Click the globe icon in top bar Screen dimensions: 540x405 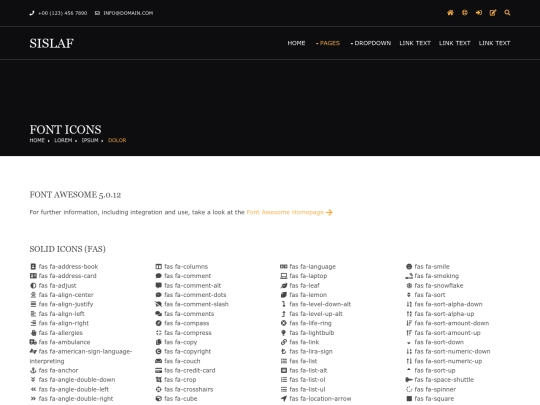click(x=465, y=13)
